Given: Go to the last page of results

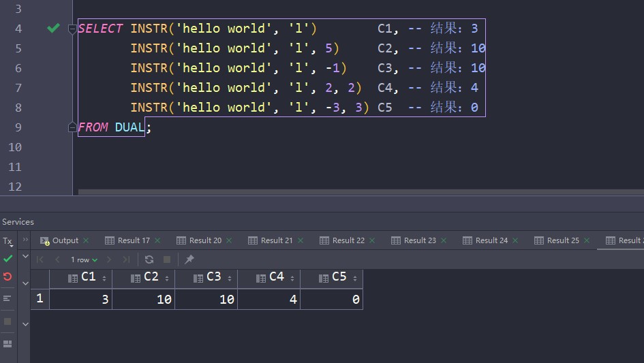Looking at the screenshot, I should coord(126,259).
